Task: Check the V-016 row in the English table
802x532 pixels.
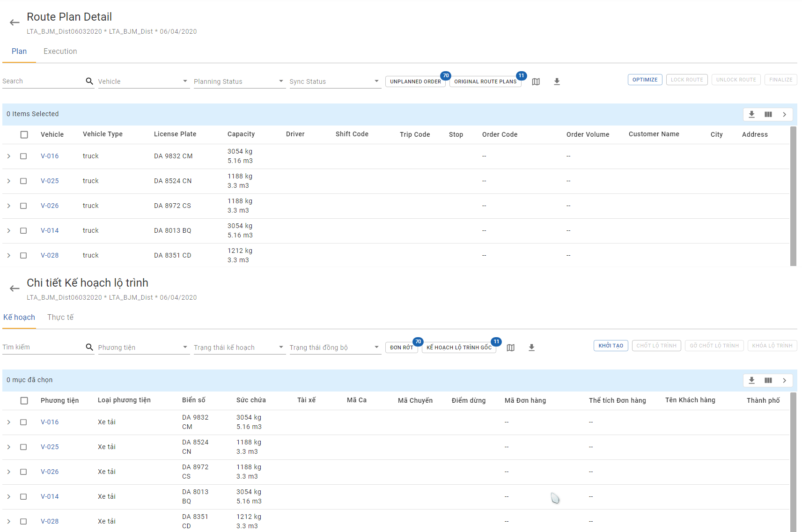Action: pos(23,156)
